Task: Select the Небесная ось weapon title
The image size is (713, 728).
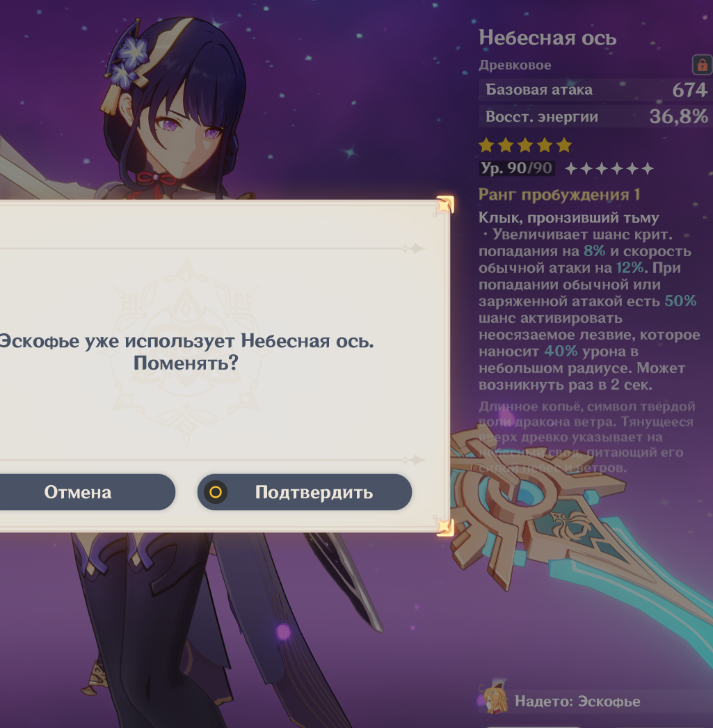Action: [547, 38]
